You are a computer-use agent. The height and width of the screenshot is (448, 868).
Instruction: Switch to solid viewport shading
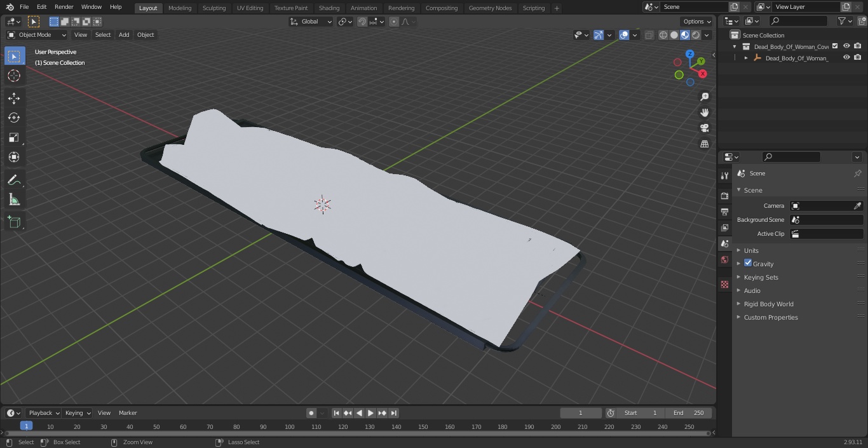coord(674,35)
